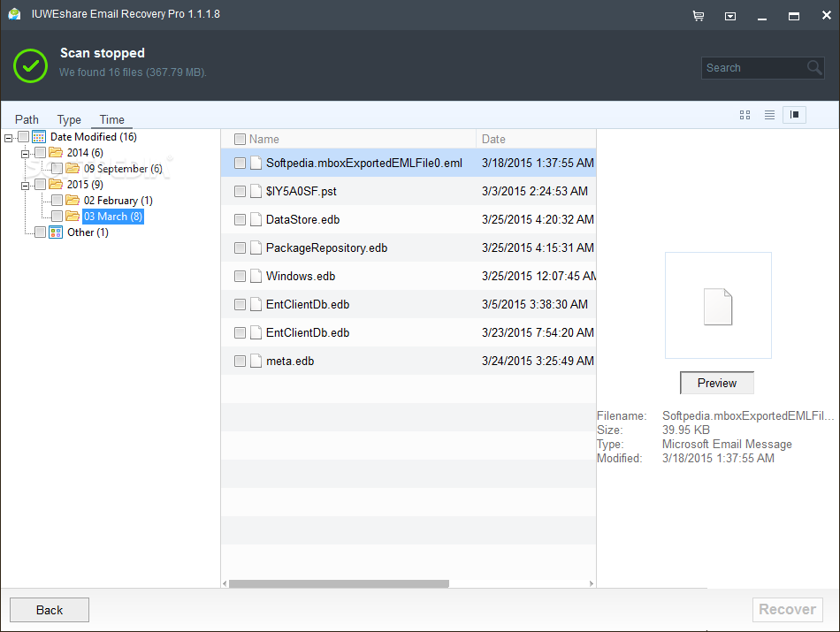This screenshot has height=632, width=840.
Task: Tick the 2014 (6) tree checkbox
Action: tap(40, 153)
